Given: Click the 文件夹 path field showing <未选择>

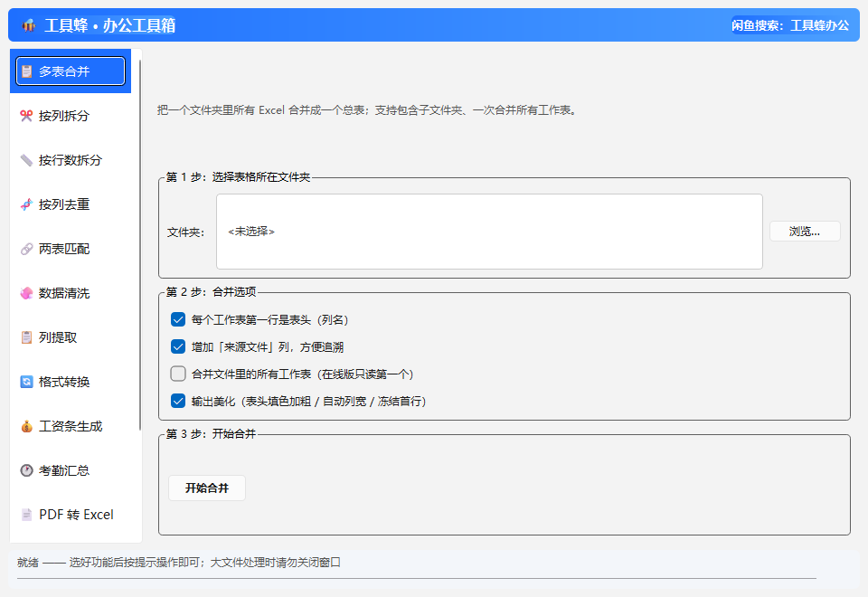Looking at the screenshot, I should [489, 232].
